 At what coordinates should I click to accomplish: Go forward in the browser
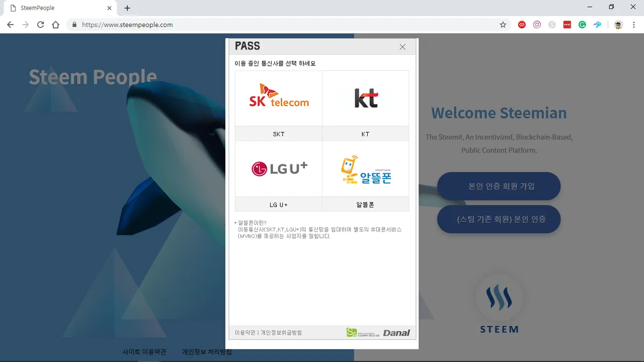coord(25,25)
